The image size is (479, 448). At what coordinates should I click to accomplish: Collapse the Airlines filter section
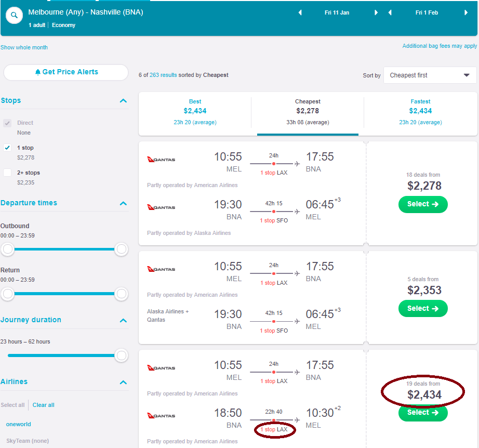[x=124, y=381]
